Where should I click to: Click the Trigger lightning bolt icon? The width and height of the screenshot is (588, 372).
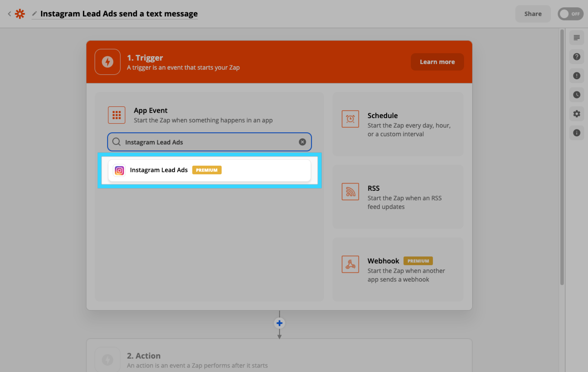108,62
